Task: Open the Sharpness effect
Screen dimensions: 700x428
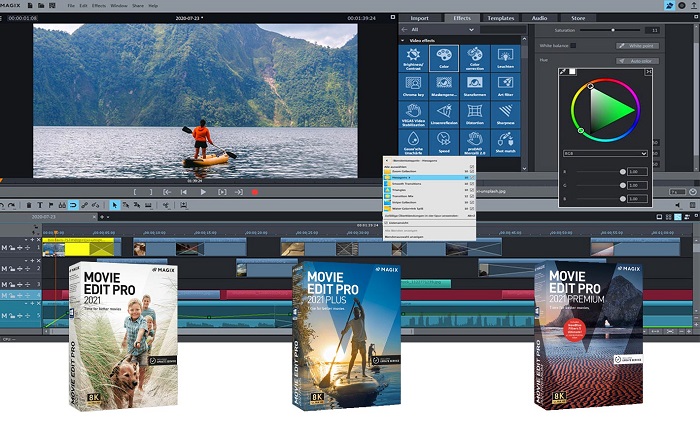Action: click(505, 115)
